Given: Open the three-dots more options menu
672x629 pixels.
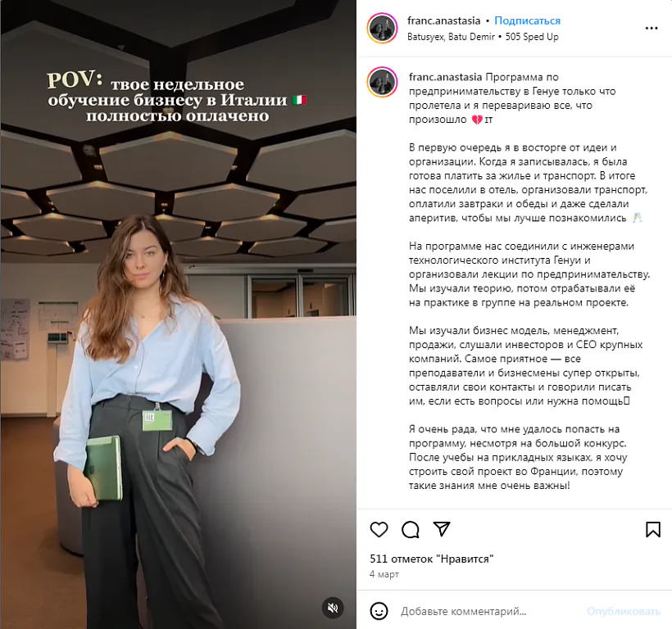Looking at the screenshot, I should [x=651, y=29].
